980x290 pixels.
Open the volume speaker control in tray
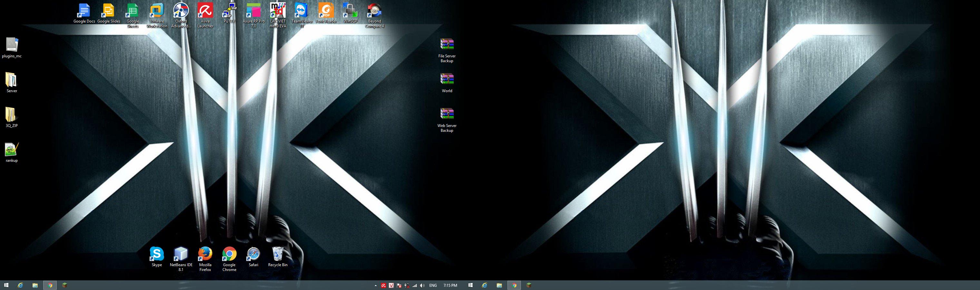coord(422,285)
